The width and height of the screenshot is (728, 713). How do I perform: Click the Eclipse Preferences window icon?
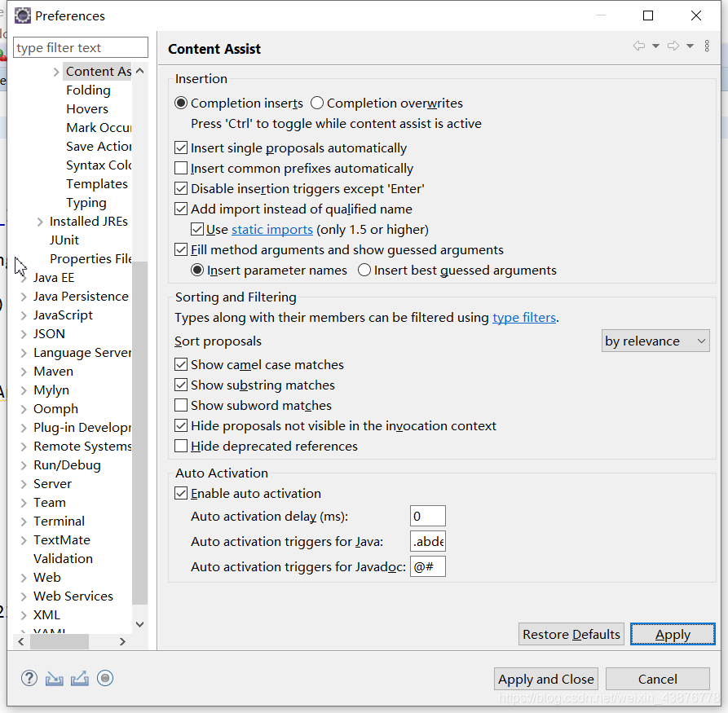[22, 15]
